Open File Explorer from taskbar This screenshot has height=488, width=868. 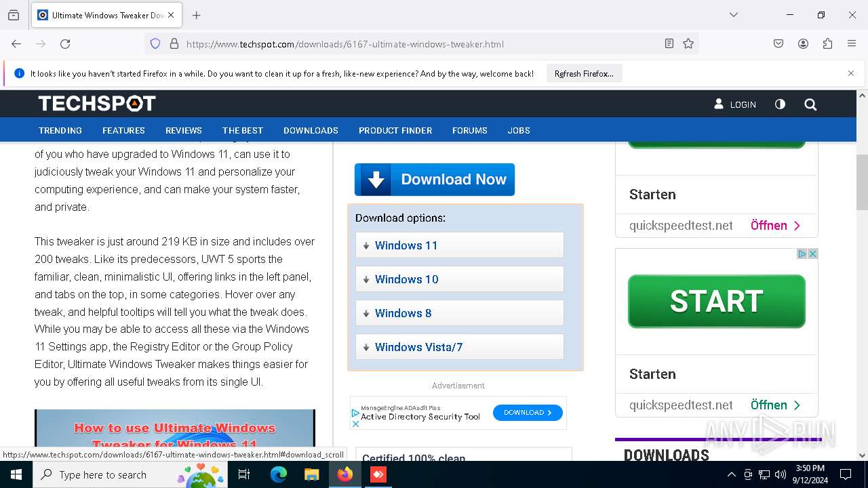[311, 474]
